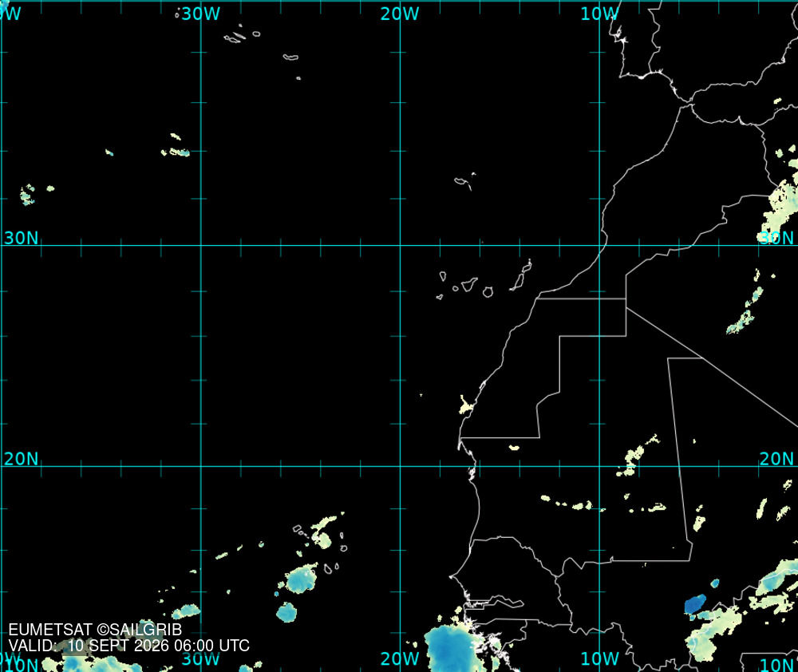Click the 10W longitude label at bottom
The height and width of the screenshot is (672, 798).
click(x=599, y=658)
